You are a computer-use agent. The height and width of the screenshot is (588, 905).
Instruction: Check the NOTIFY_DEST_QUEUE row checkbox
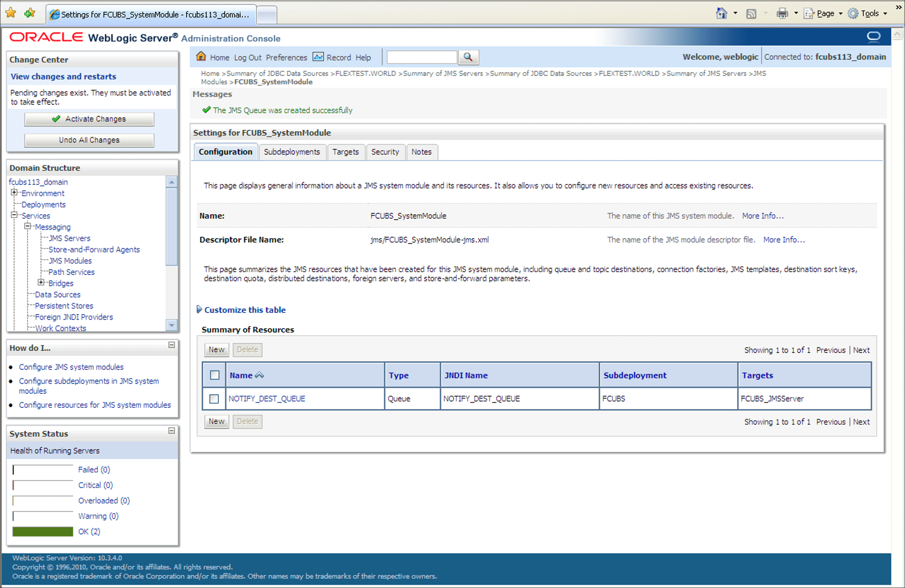click(214, 399)
